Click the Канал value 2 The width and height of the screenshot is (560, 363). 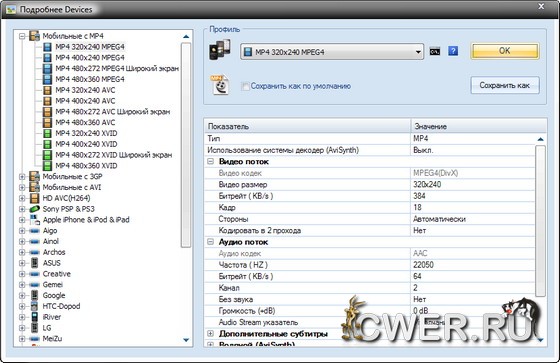click(415, 288)
